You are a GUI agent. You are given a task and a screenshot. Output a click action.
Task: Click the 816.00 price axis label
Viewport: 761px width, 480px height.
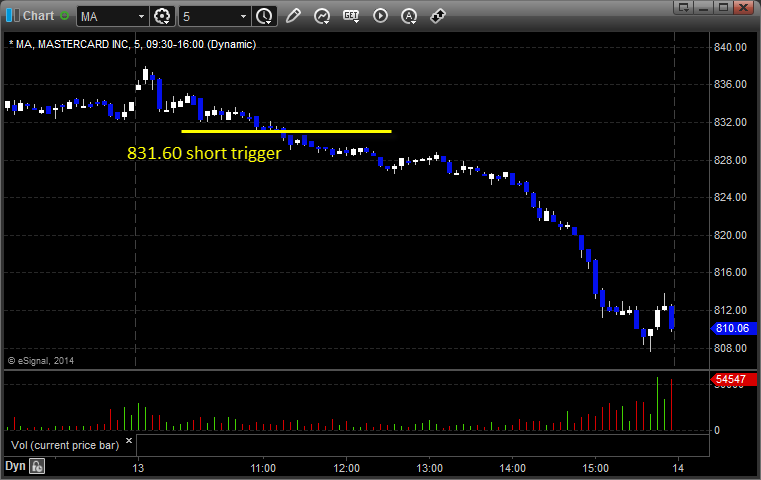pos(730,272)
